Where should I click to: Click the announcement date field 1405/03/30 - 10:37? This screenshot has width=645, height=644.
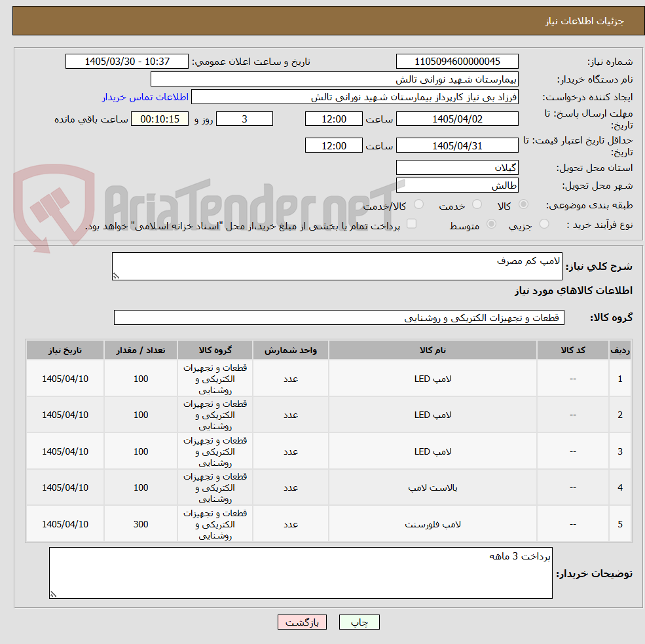[126, 62]
